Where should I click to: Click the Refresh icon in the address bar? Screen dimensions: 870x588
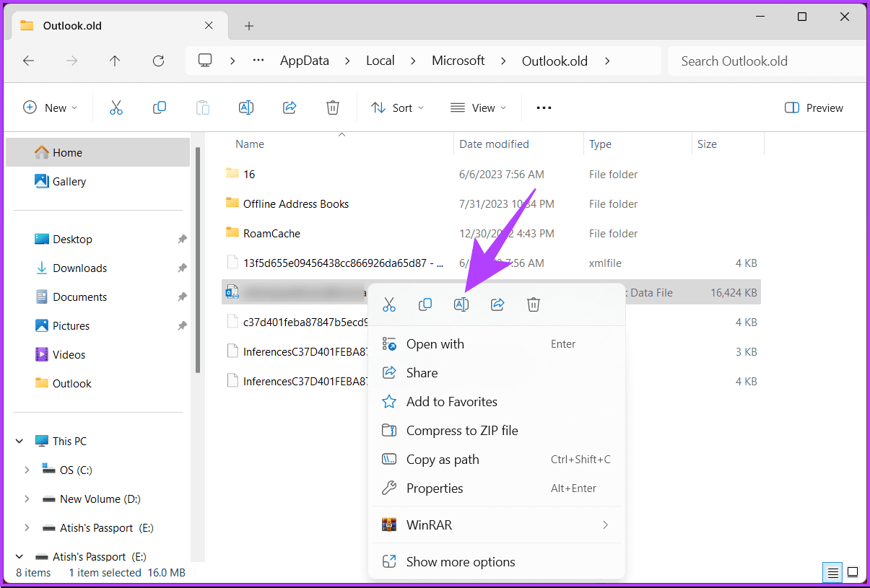158,61
